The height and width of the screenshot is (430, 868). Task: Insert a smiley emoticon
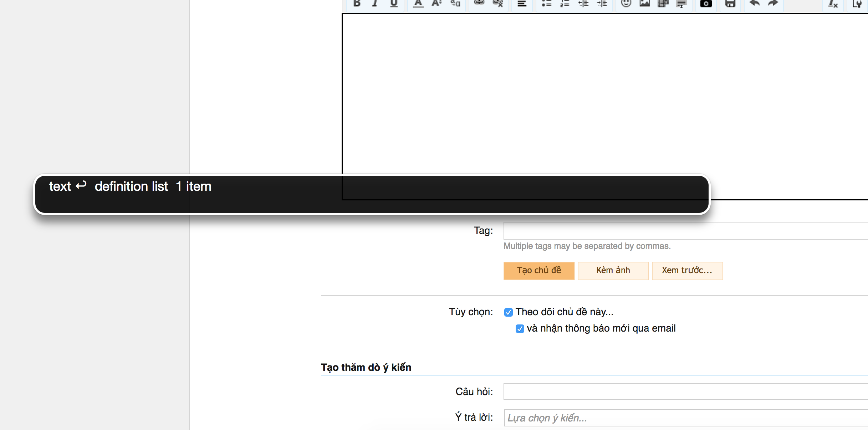point(626,4)
